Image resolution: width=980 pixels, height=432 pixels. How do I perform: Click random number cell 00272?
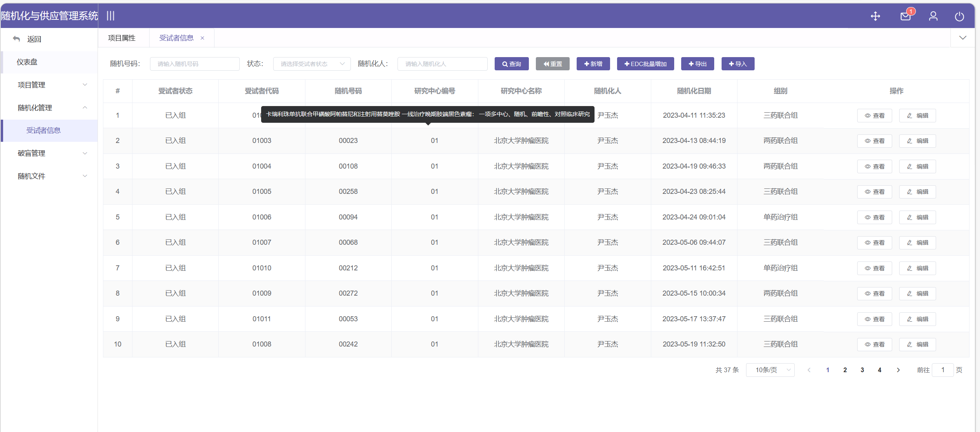point(348,293)
